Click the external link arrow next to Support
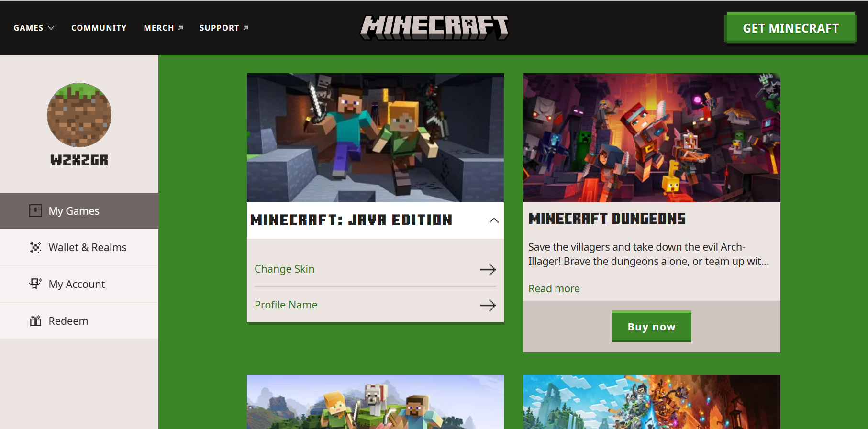 pos(246,28)
